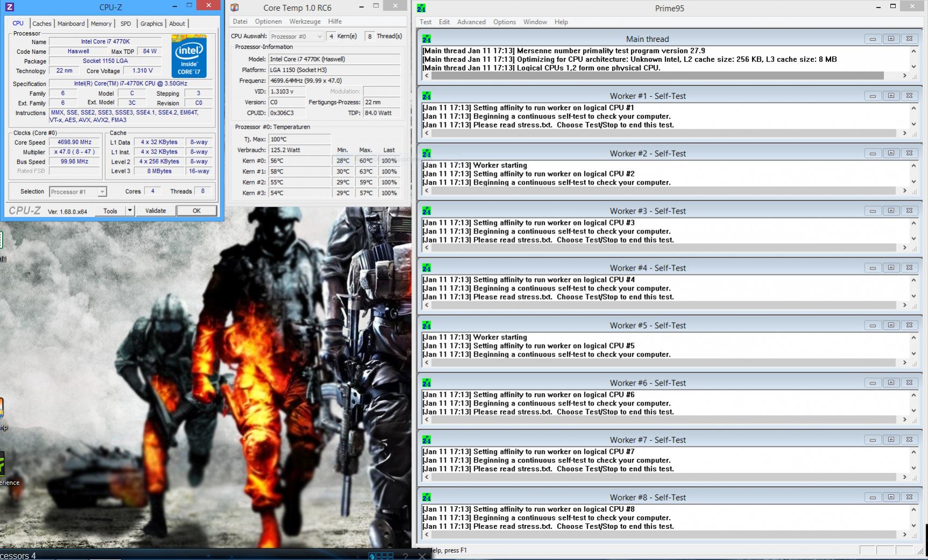This screenshot has height=560, width=928.
Task: Expand the Tools dropdown arrow in CPU-Z
Action: (x=130, y=211)
